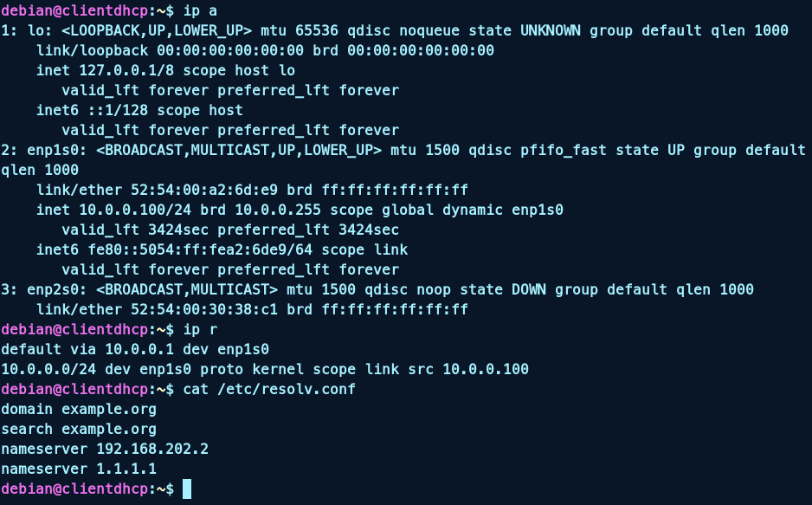This screenshot has height=505, width=812.
Task: Click the "domain example.org" line
Action: (x=79, y=409)
